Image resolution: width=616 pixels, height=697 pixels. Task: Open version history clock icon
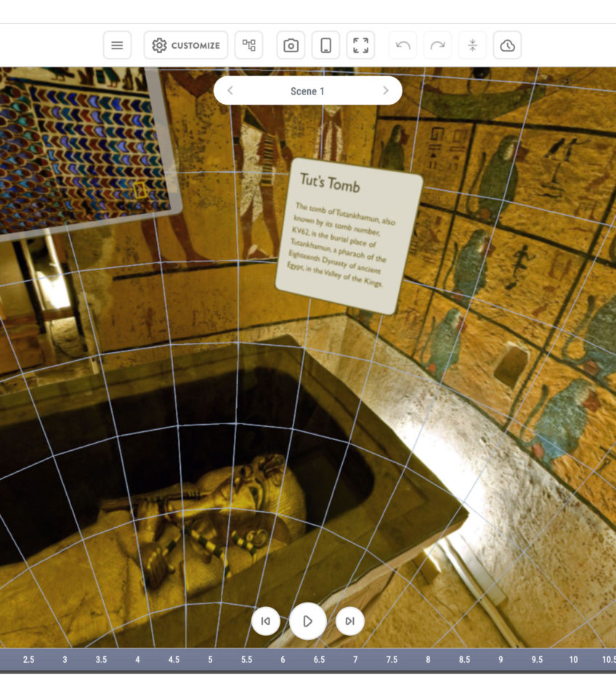508,45
